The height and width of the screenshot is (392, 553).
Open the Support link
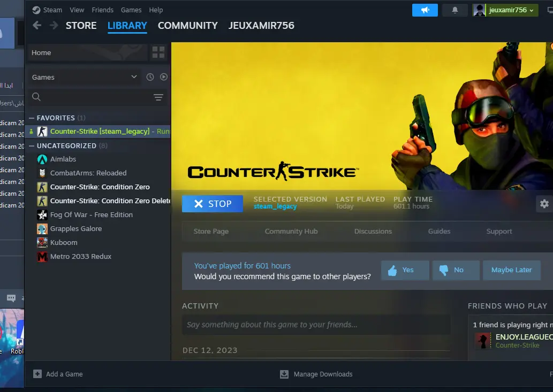pos(499,232)
